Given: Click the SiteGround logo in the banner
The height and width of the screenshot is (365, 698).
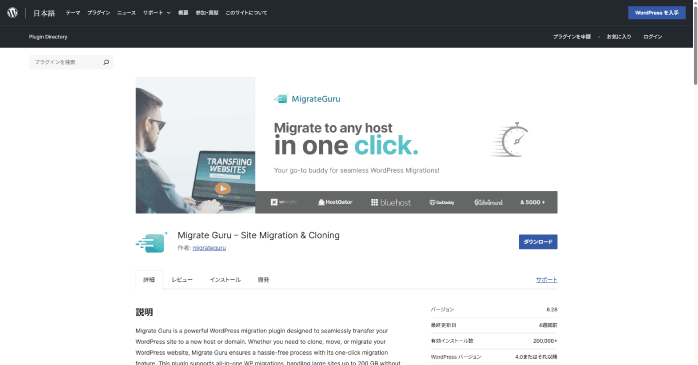Looking at the screenshot, I should click(488, 202).
